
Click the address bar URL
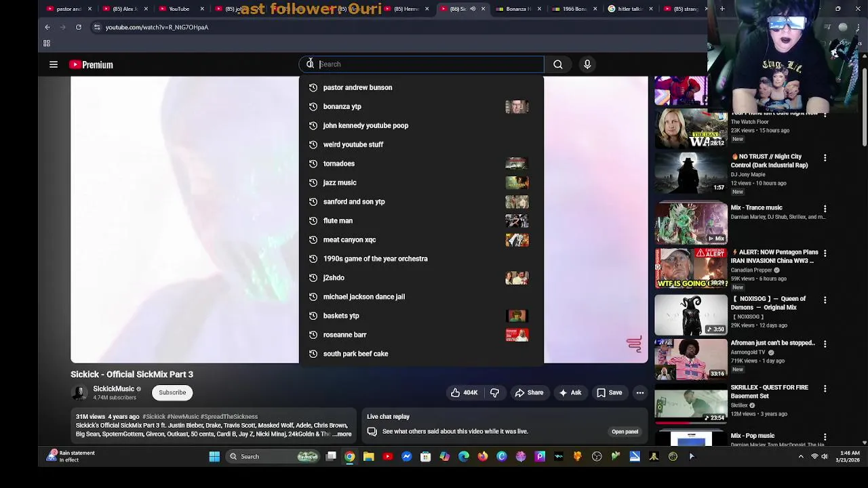(157, 27)
